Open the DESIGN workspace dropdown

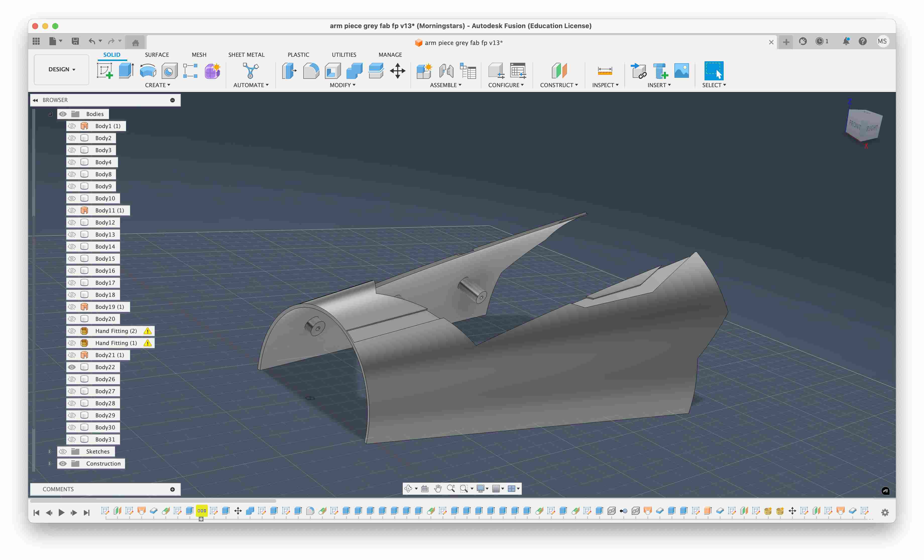tap(62, 69)
